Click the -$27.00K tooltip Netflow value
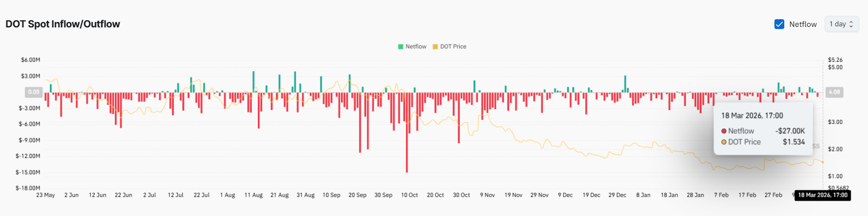 pos(790,131)
